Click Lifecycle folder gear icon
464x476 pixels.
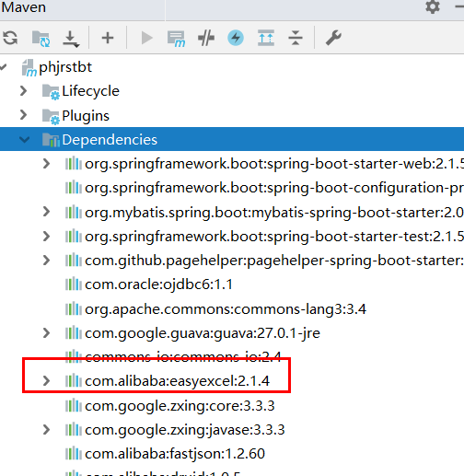[x=51, y=92]
